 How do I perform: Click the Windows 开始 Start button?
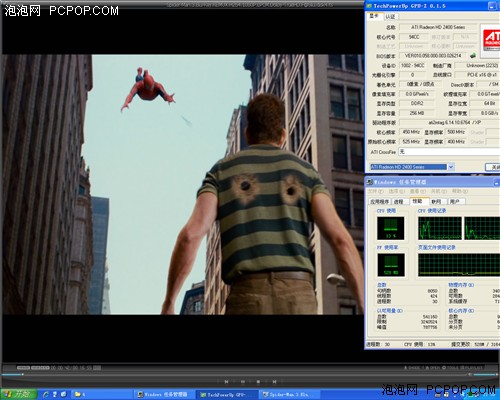click(x=19, y=394)
